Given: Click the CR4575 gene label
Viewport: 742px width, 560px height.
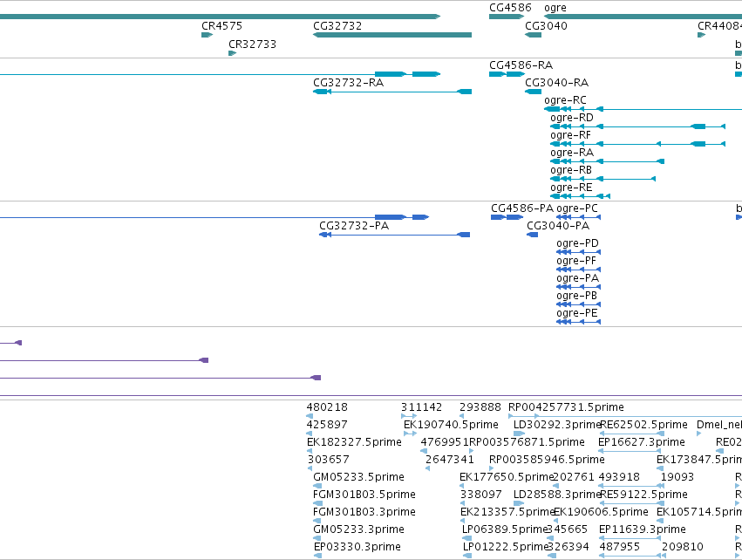Looking at the screenshot, I should pyautogui.click(x=221, y=25).
